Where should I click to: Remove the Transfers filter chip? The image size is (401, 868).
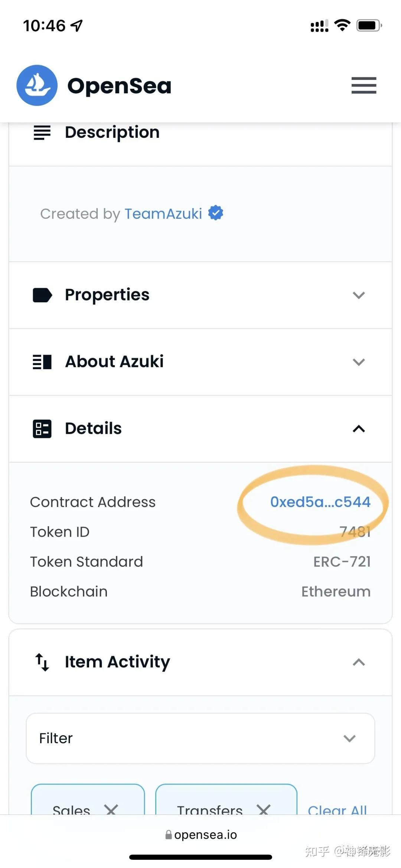tap(264, 809)
